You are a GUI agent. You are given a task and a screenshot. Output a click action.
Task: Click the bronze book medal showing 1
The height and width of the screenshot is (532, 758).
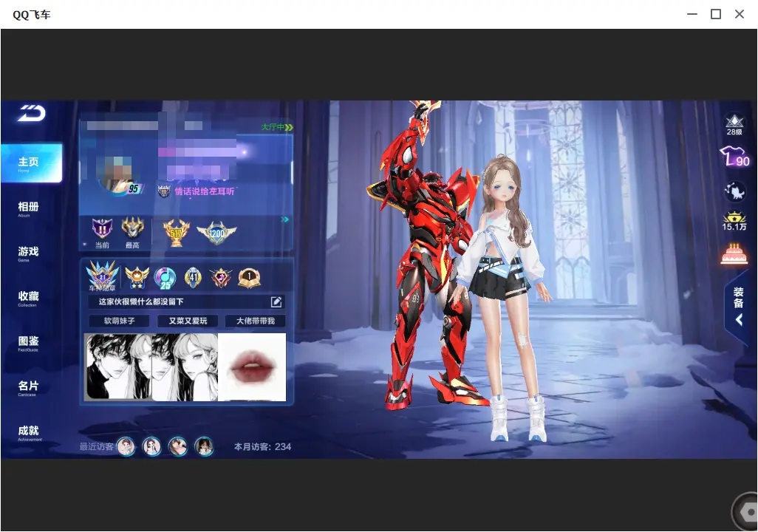(250, 278)
